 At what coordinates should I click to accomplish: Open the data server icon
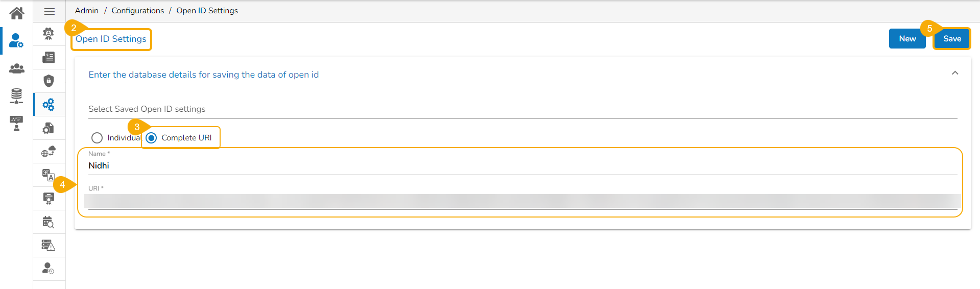(x=16, y=95)
